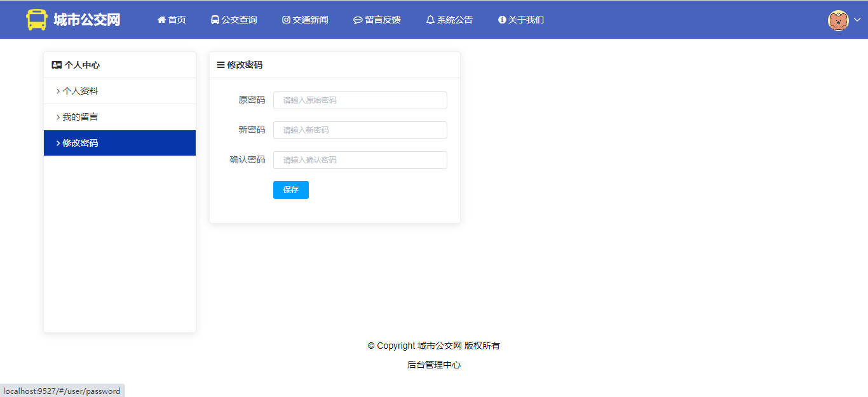Open 我的留言 in sidebar
This screenshot has width=868, height=397.
click(x=119, y=117)
